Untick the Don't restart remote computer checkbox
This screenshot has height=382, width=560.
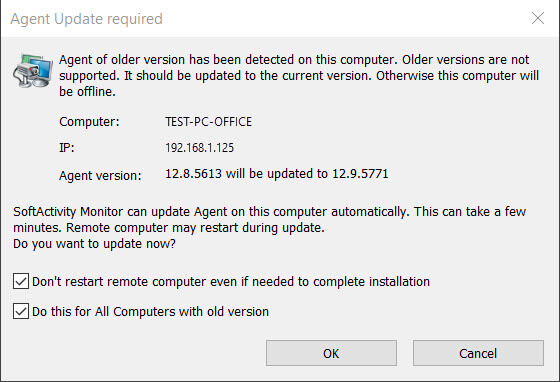[x=21, y=281]
